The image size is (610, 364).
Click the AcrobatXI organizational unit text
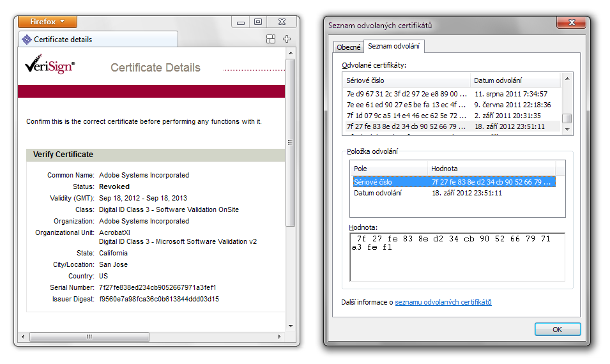pos(115,232)
